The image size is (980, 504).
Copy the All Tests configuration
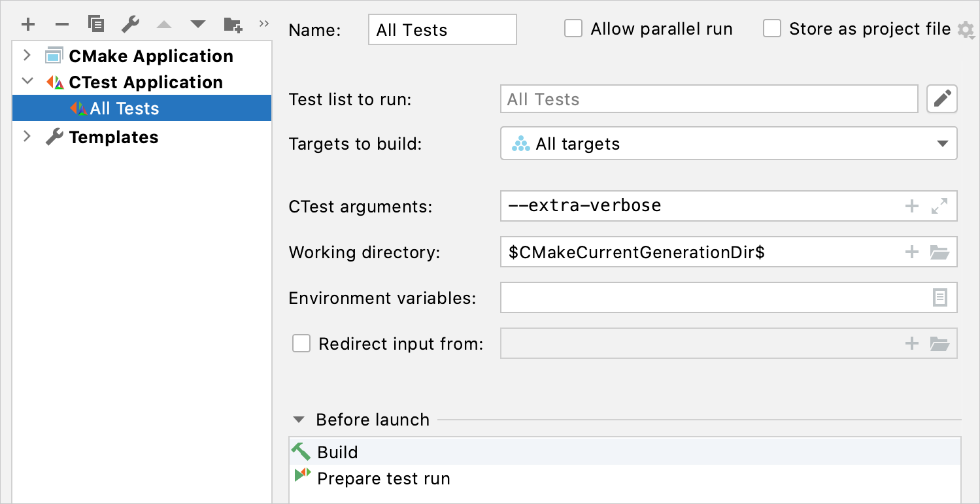95,24
